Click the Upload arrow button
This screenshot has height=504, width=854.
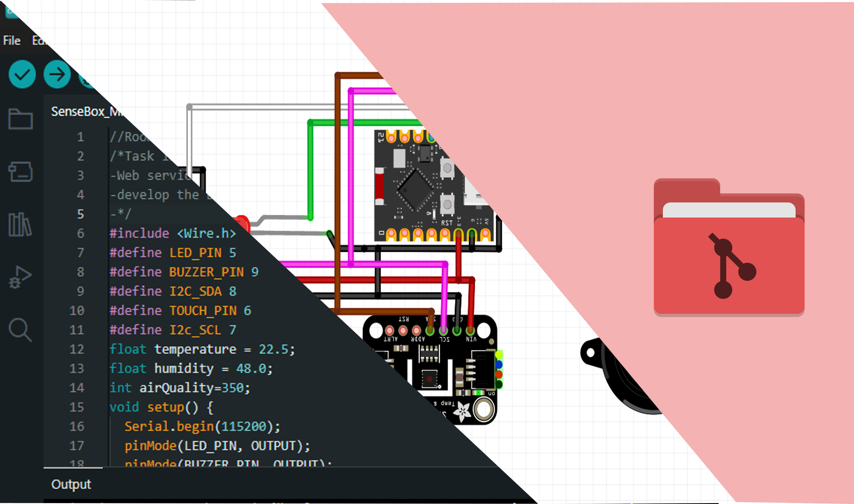[57, 74]
